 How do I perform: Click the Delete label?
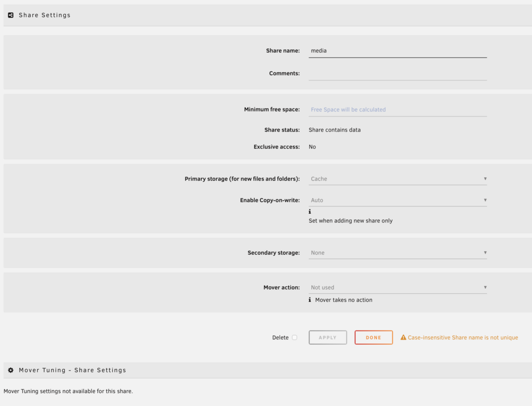280,337
